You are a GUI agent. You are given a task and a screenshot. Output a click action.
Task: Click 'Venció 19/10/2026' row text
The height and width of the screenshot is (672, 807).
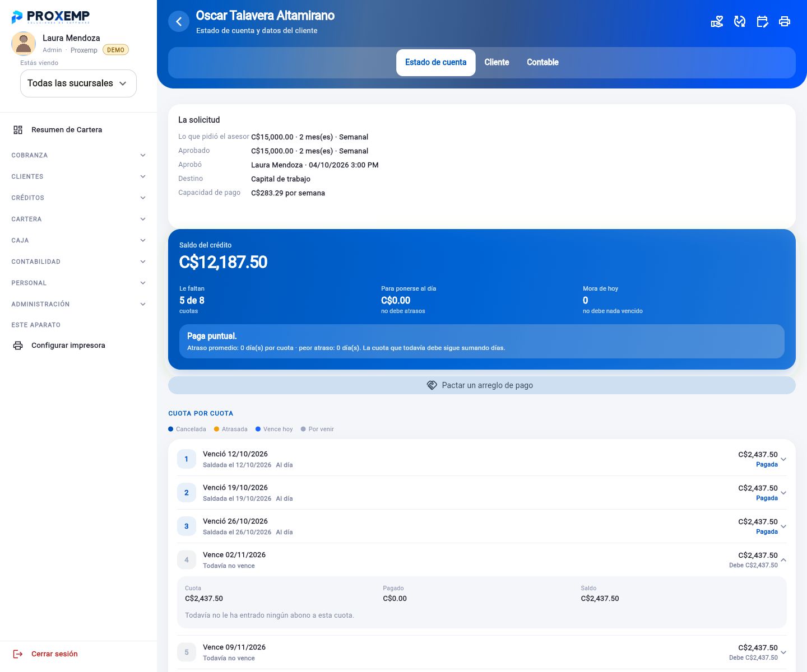(235, 488)
